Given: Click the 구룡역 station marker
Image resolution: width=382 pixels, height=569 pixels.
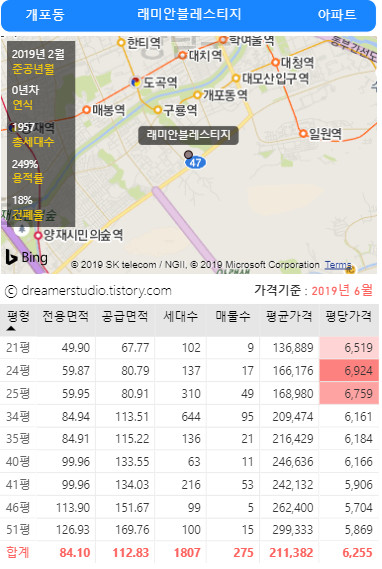Looking at the screenshot, I should click(157, 110).
